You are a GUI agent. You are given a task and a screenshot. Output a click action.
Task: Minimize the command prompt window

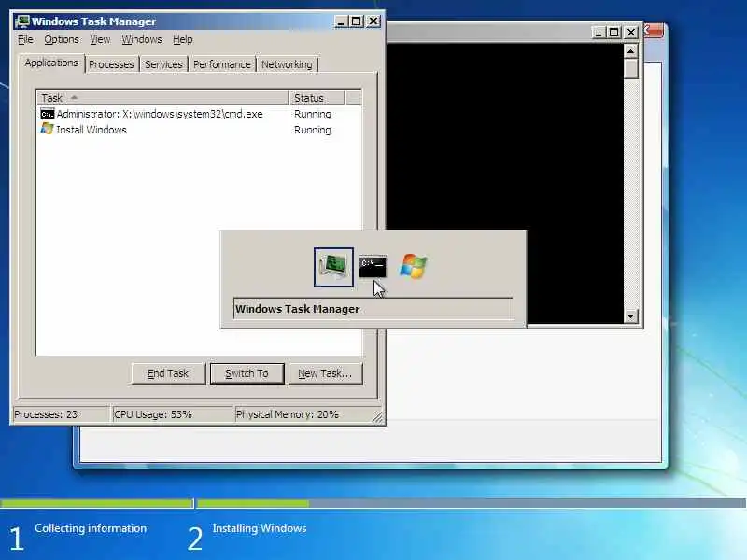tap(599, 33)
